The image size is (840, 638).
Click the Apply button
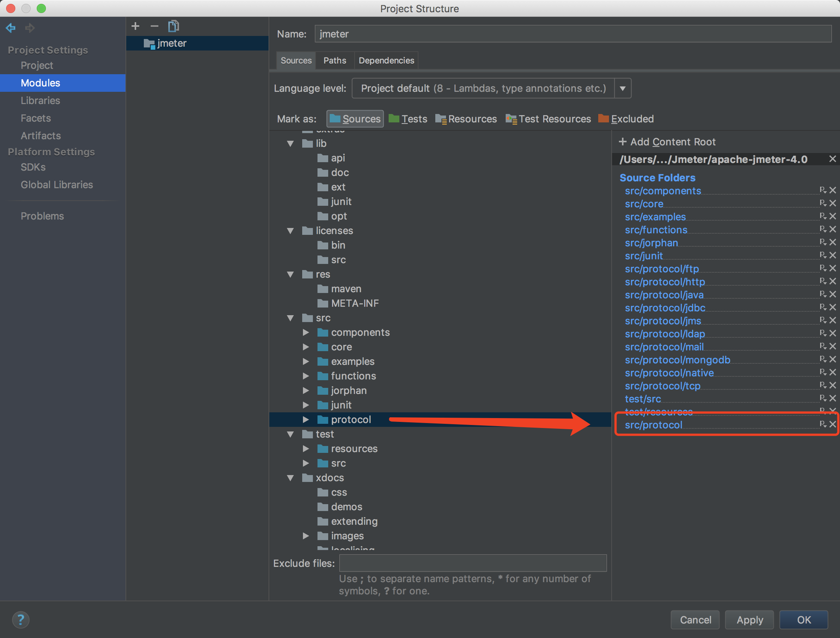pos(749,620)
